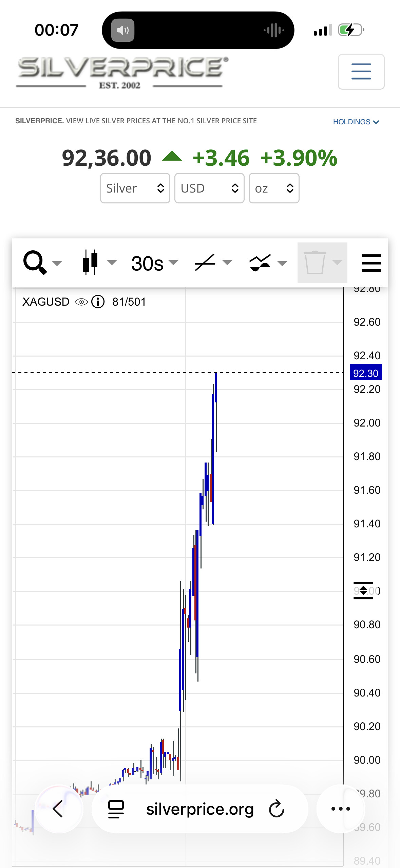Tap the silverprice.org address field
Image resolution: width=400 pixels, height=868 pixels.
pos(200,809)
